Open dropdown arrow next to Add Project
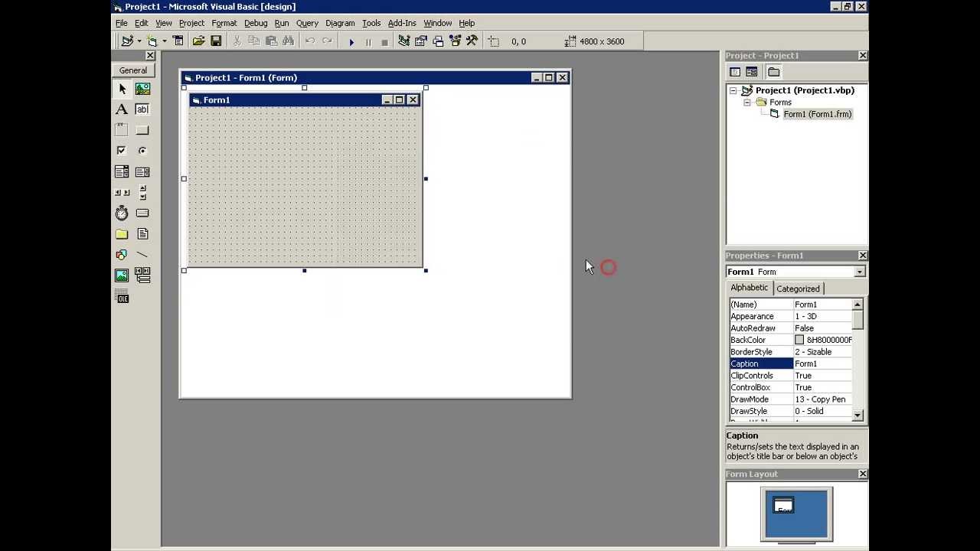The width and height of the screenshot is (980, 551). (139, 41)
